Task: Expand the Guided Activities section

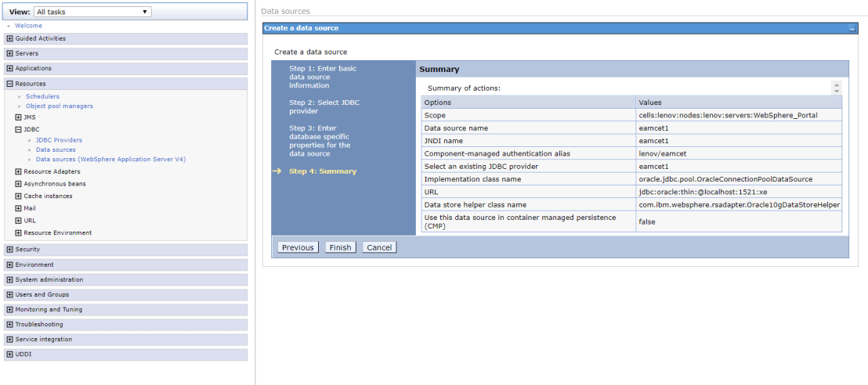Action: tap(9, 38)
